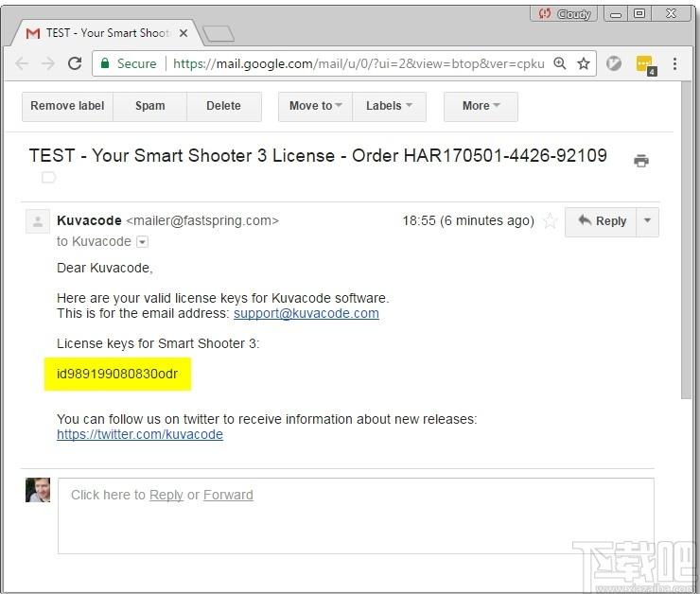Click the address bar URL
Image resolution: width=700 pixels, height=594 pixels.
pyautogui.click(x=358, y=63)
